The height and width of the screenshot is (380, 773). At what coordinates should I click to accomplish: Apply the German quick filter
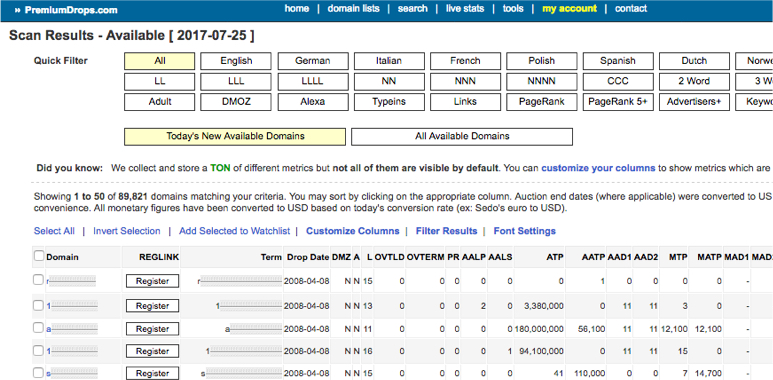[313, 61]
